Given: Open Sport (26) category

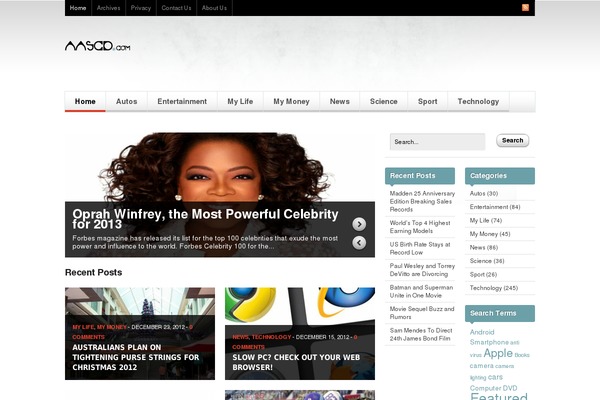Looking at the screenshot, I should (x=483, y=274).
